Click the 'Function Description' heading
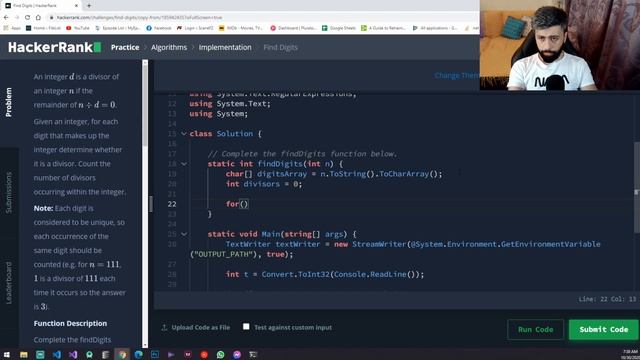The width and height of the screenshot is (640, 360). 70,323
